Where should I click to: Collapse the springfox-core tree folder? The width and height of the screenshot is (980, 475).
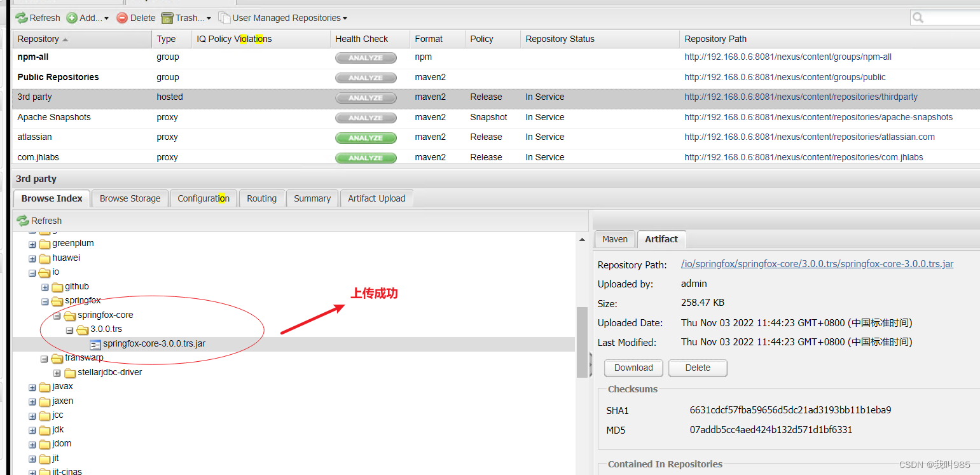(x=57, y=315)
